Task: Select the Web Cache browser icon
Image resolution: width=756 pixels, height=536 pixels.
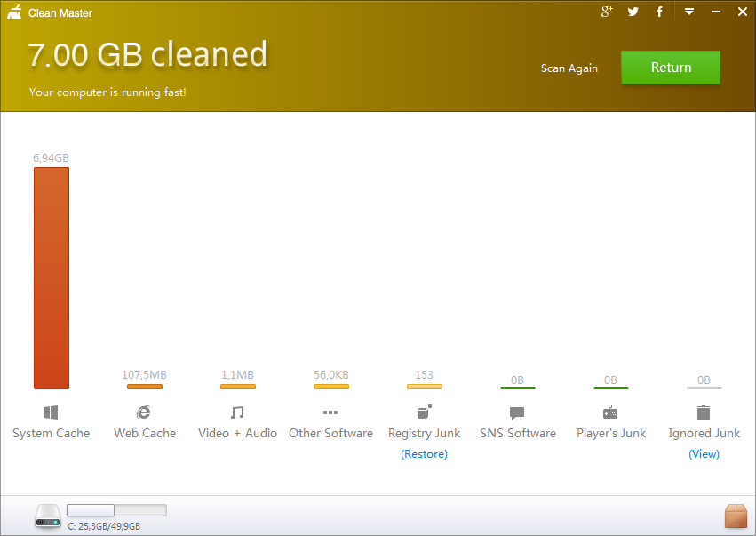Action: click(x=144, y=412)
